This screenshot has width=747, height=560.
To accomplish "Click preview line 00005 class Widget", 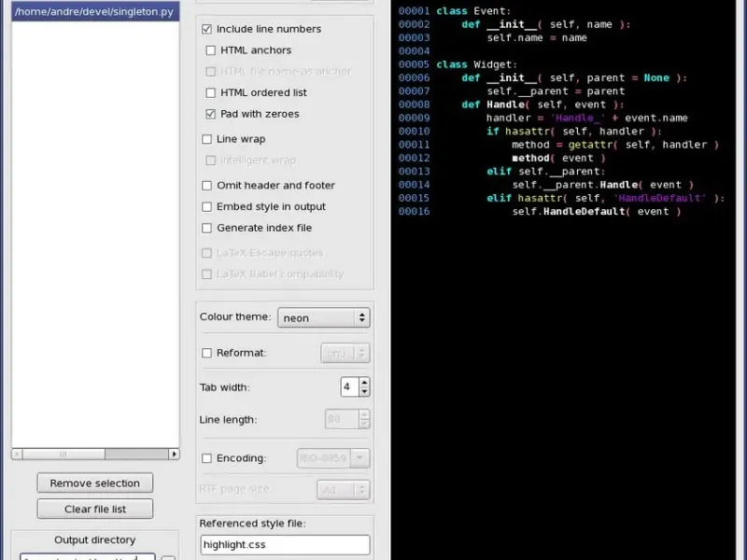I will [x=458, y=64].
